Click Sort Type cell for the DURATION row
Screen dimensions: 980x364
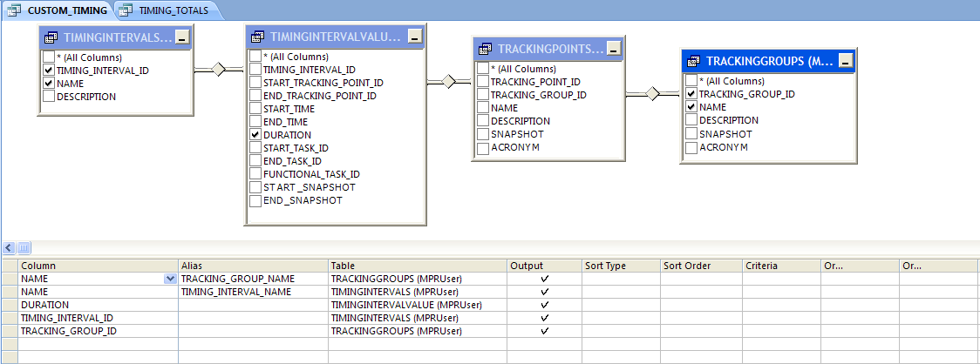620,305
